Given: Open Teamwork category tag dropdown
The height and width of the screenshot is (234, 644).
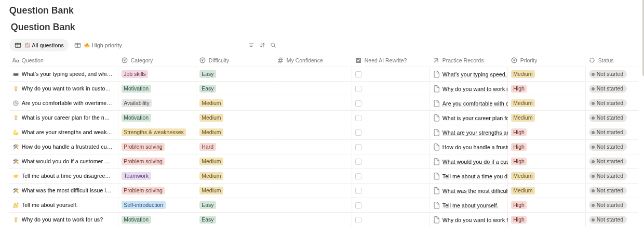Looking at the screenshot, I should [136, 176].
